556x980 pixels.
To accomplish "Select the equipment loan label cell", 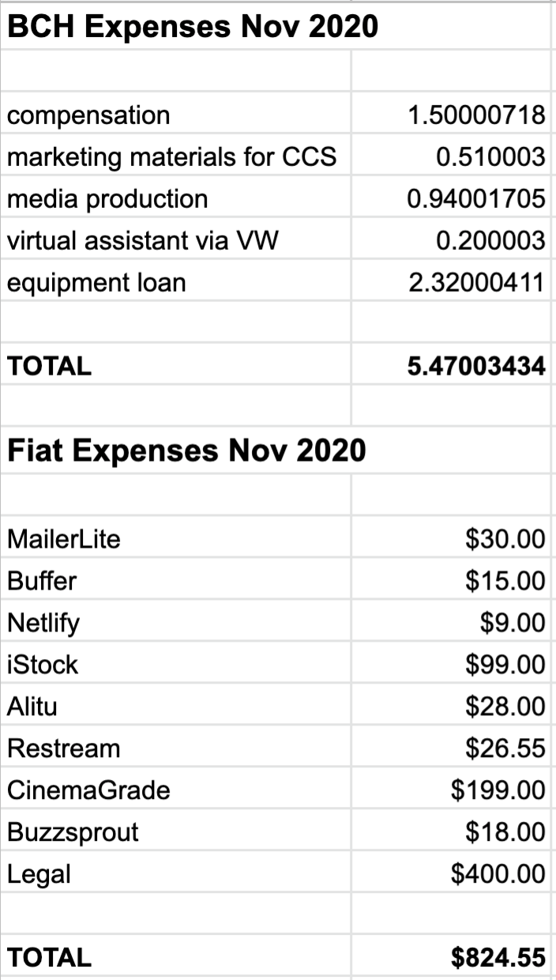I will (x=175, y=282).
